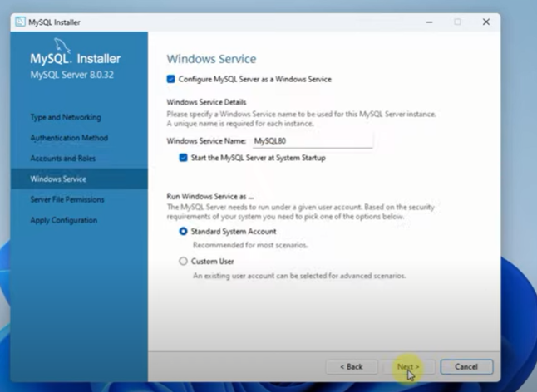The image size is (537, 392).
Task: Click the MySQL Installer title bar icon
Action: tap(20, 22)
